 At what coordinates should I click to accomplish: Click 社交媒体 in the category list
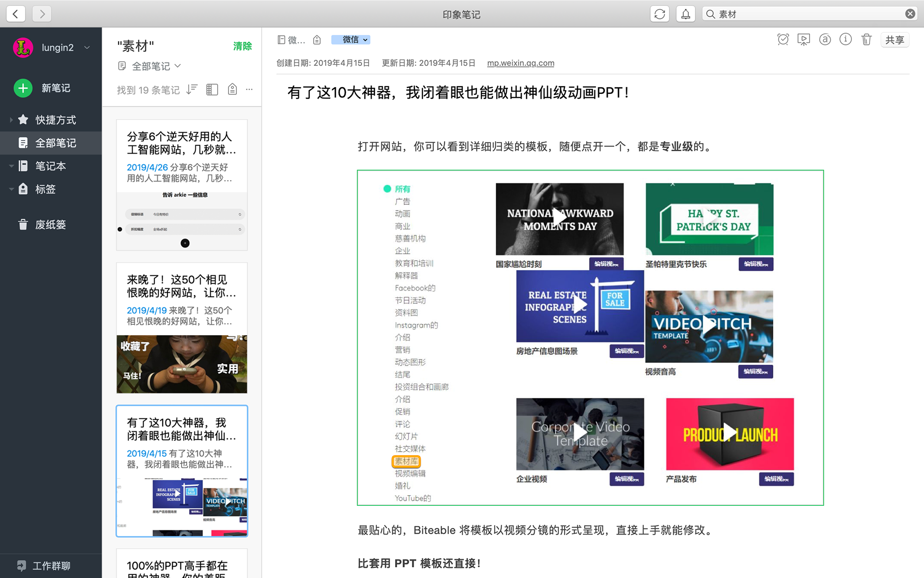point(410,449)
